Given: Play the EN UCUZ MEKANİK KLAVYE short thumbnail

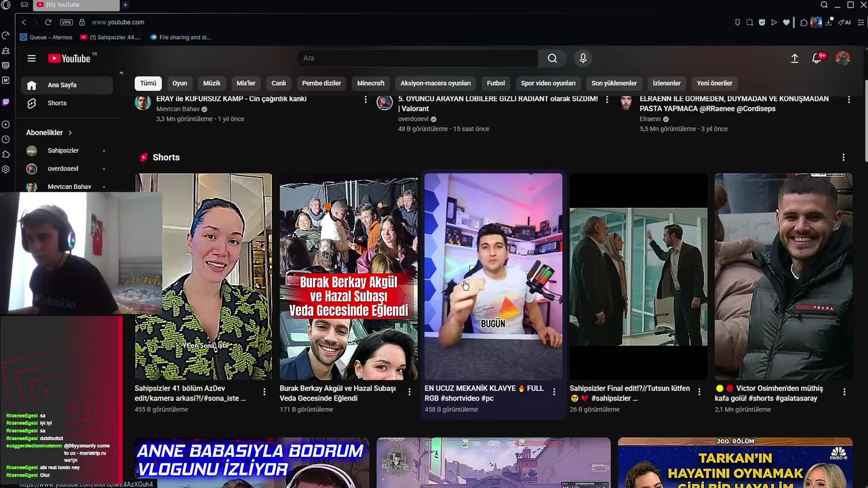Looking at the screenshot, I should (493, 277).
